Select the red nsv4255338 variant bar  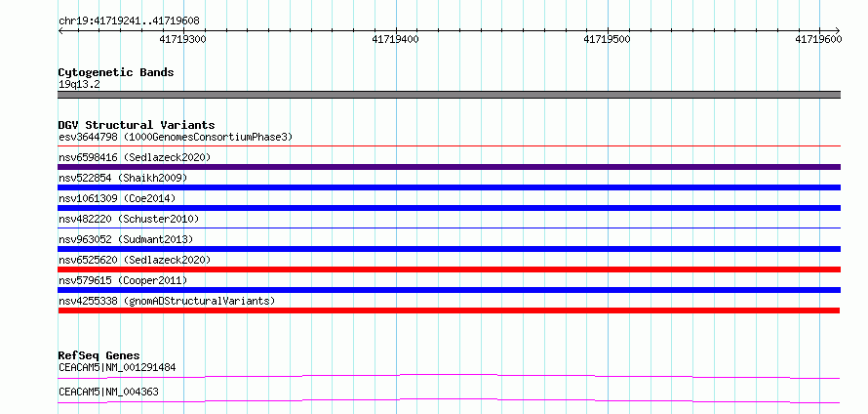click(449, 310)
